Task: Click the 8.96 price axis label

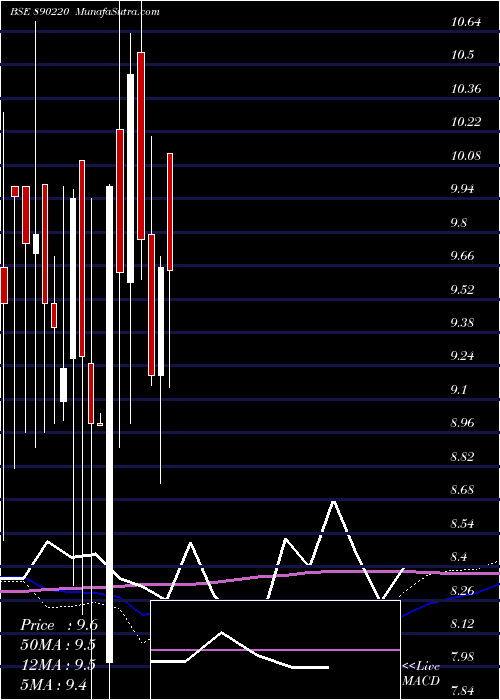Action: pyautogui.click(x=462, y=423)
